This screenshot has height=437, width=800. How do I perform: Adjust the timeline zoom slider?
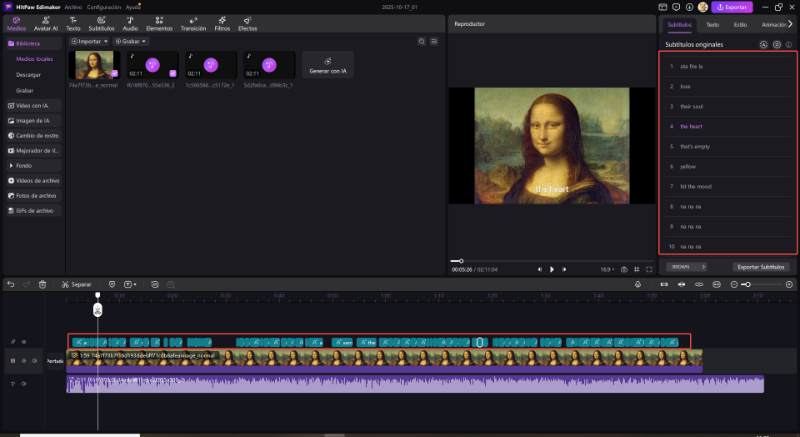(746, 284)
